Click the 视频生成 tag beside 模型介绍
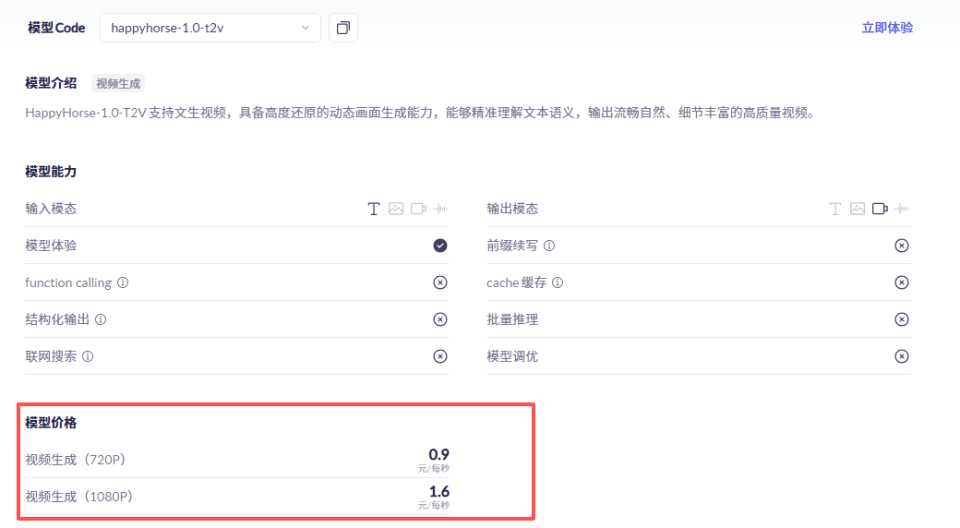Image resolution: width=960 pixels, height=528 pixels. coord(118,83)
